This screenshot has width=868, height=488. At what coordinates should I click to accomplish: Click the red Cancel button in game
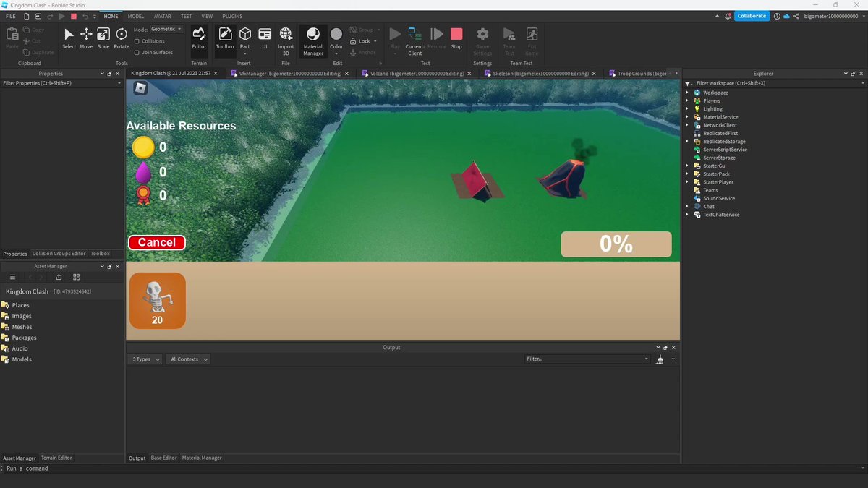tap(157, 242)
